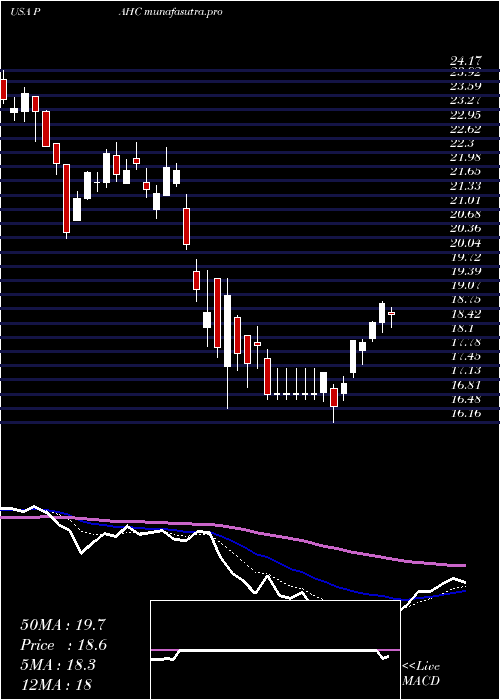Screen dimensions: 500x700
Task: Click the 'USA P' label at top
Action: [25, 12]
